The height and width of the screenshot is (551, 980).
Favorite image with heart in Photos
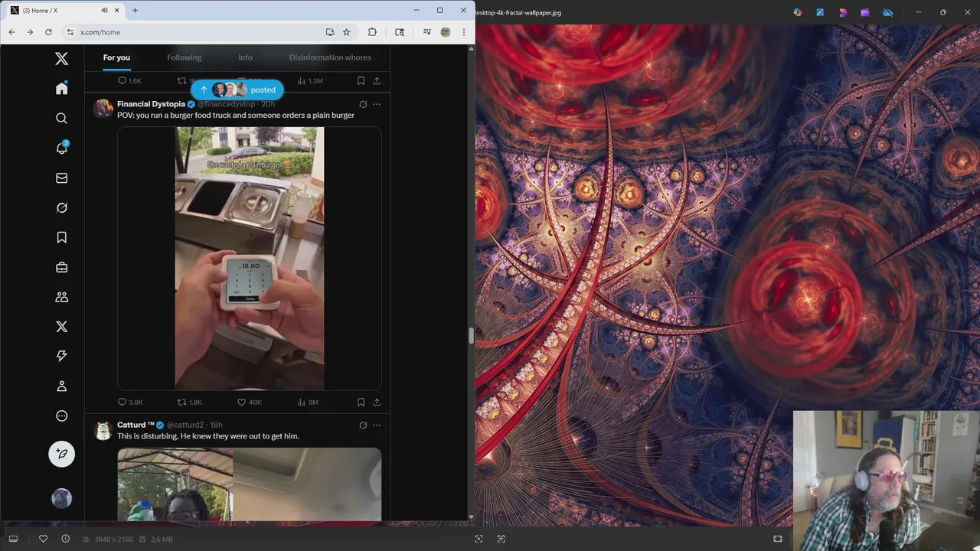coord(44,539)
